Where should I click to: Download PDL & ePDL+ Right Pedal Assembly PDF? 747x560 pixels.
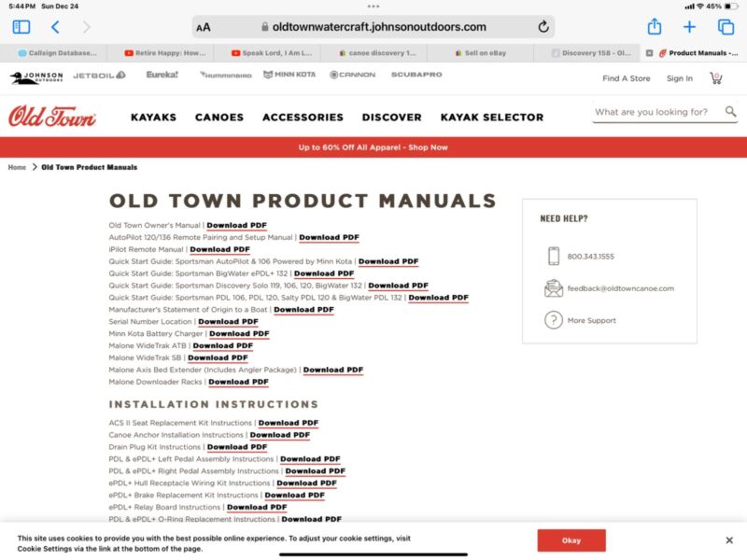coord(316,471)
